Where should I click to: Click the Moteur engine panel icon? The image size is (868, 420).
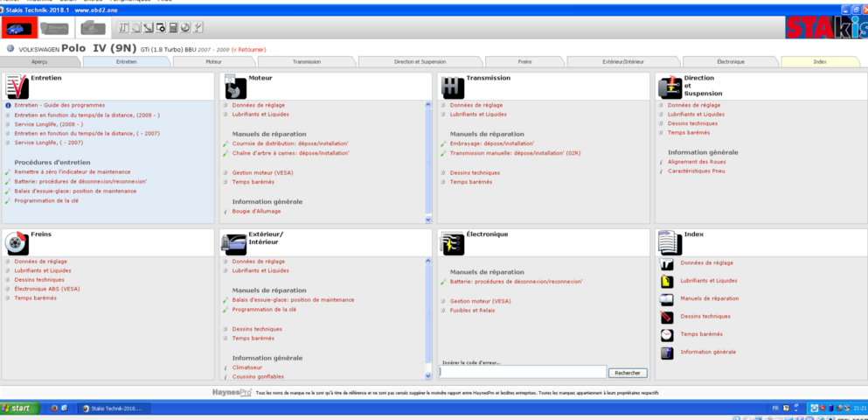click(x=235, y=87)
